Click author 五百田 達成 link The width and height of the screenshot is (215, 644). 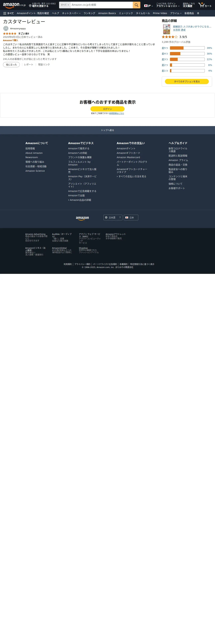pos(179,30)
